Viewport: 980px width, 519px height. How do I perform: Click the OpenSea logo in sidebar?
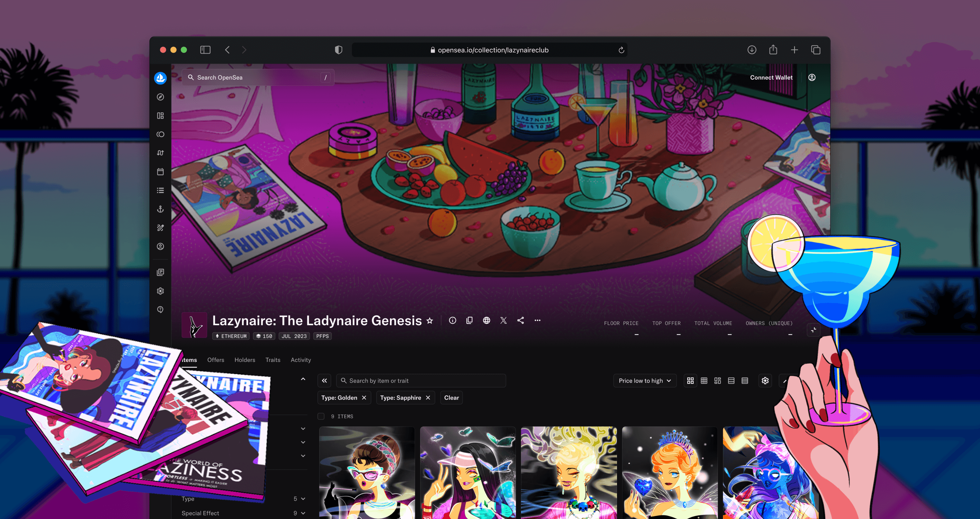pyautogui.click(x=160, y=78)
